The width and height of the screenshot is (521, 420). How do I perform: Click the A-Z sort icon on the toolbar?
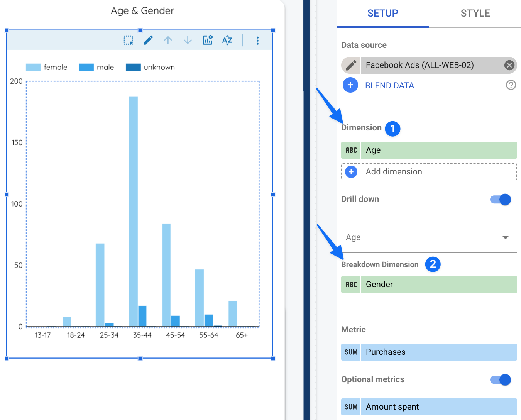(227, 40)
